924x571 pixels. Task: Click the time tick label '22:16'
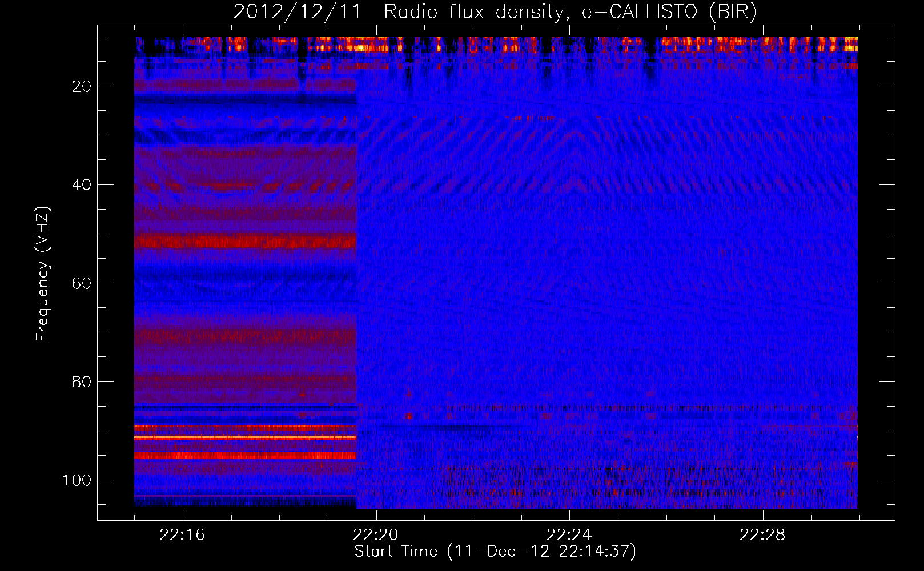pyautogui.click(x=182, y=535)
